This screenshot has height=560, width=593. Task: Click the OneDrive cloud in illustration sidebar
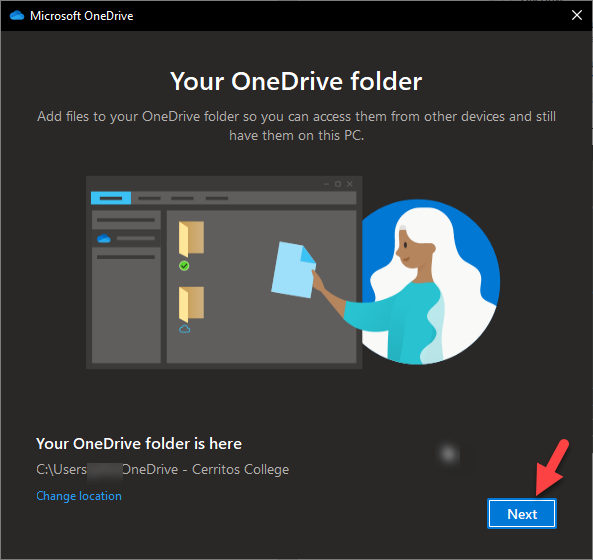pos(104,239)
